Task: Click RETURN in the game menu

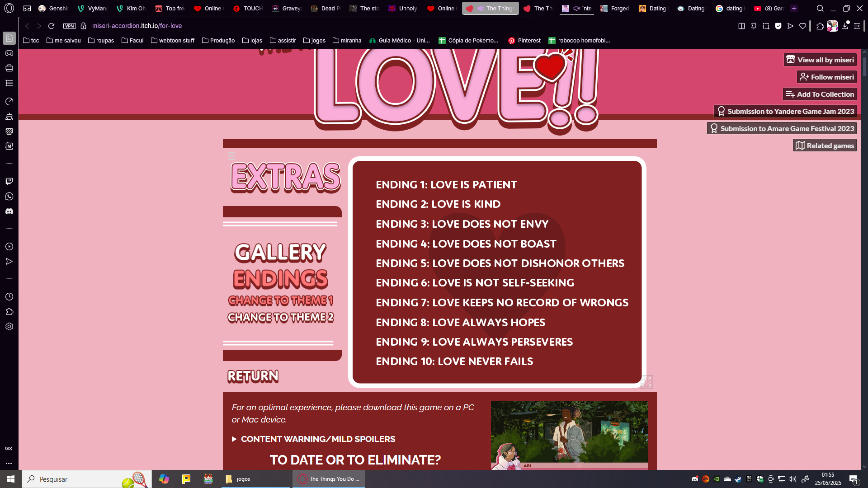Action: point(253,376)
